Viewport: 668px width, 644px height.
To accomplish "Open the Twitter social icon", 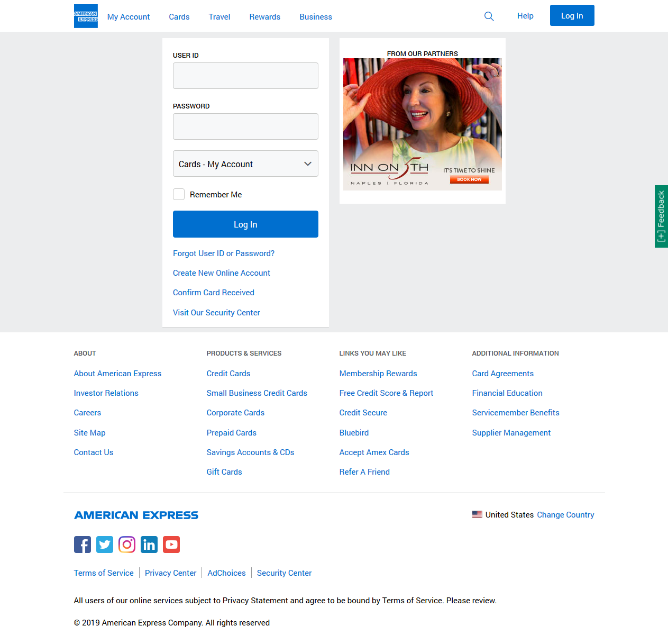I will 105,545.
